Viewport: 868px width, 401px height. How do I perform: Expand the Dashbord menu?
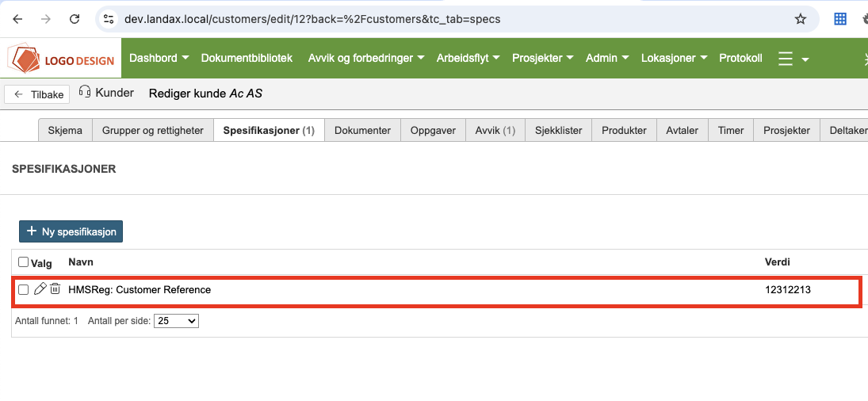(159, 58)
